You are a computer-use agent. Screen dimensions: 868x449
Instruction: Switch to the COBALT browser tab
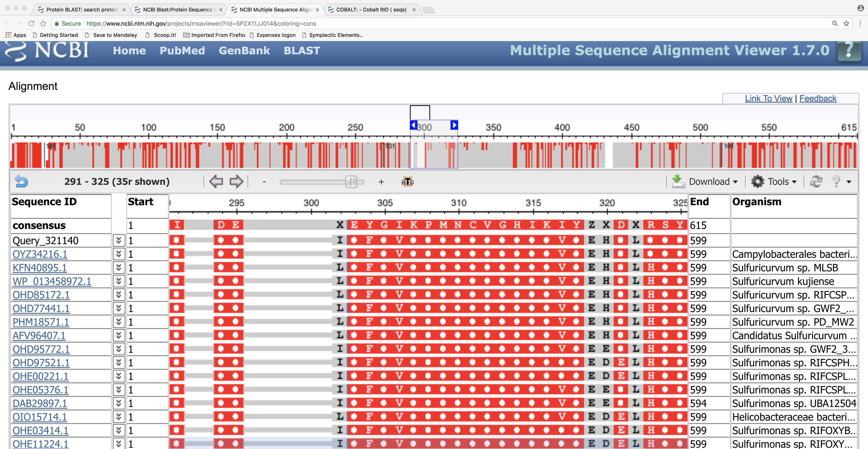pos(371,10)
